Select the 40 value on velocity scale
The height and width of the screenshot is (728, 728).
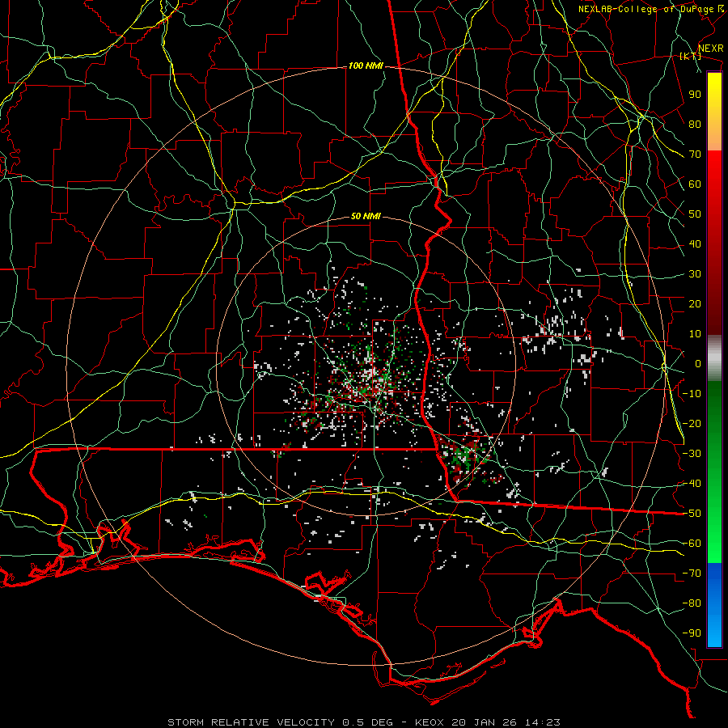(x=695, y=243)
